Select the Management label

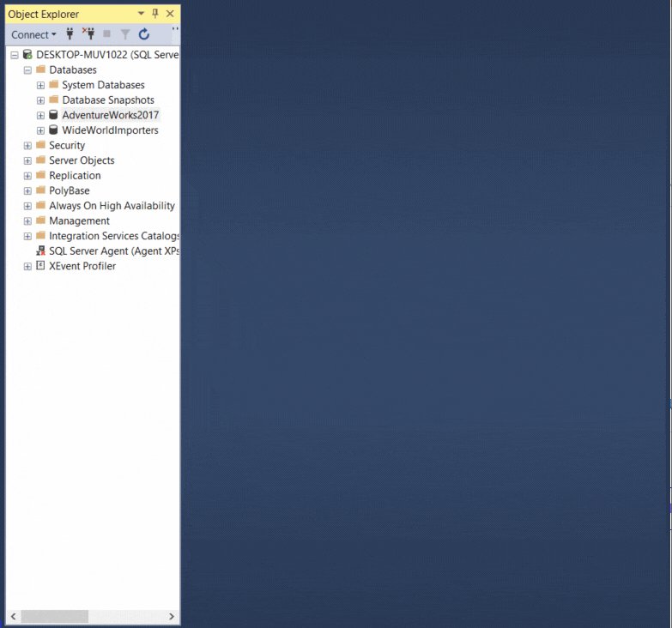coord(79,220)
